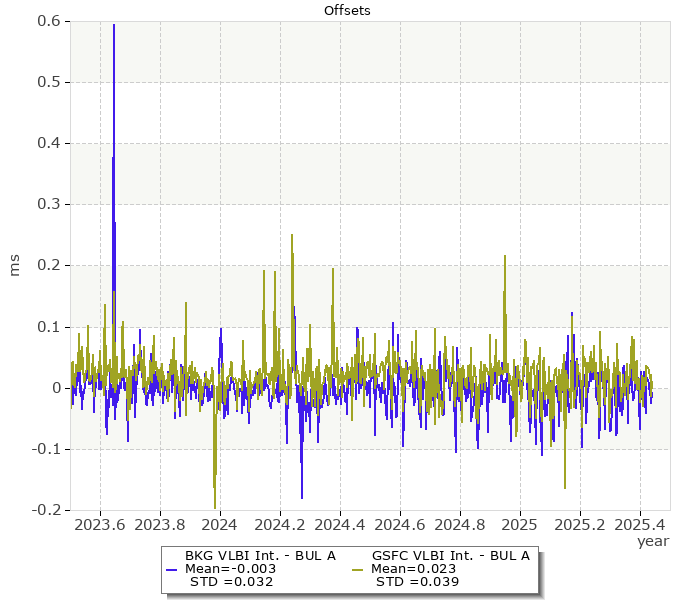Click the 2024.4 x-axis tick label
This screenshot has width=700, height=600.
coord(340,525)
